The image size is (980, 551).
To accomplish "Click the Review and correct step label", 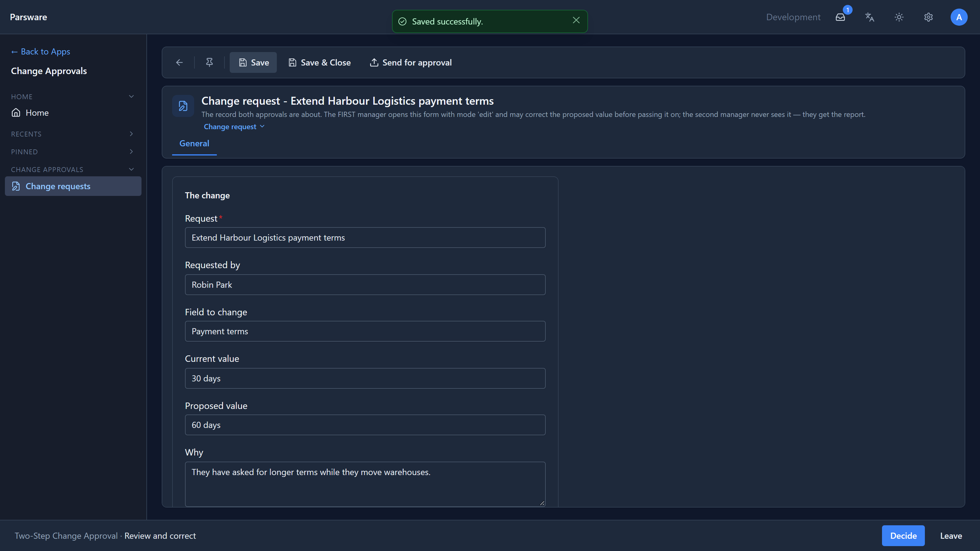I will click(x=160, y=536).
